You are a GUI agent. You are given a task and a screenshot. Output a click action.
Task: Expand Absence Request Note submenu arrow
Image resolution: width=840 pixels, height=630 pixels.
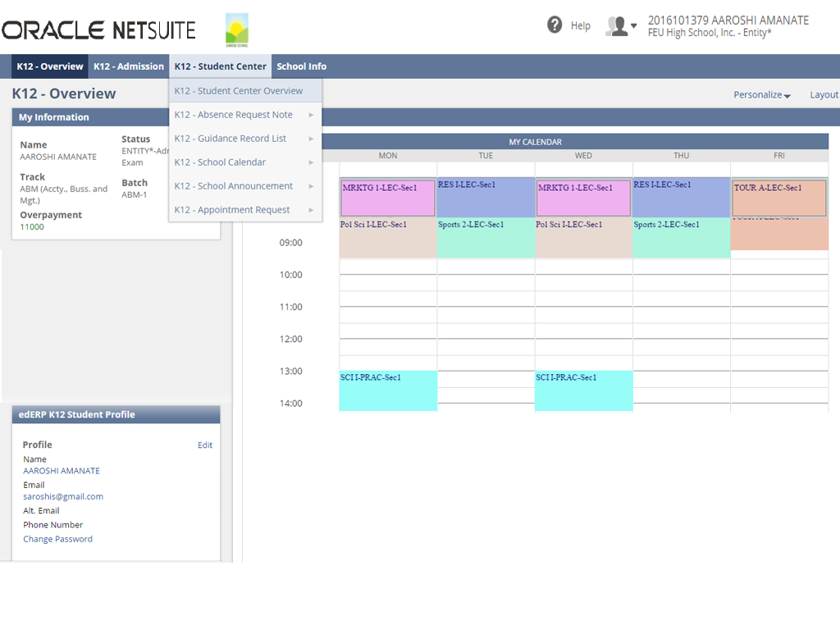pyautogui.click(x=311, y=115)
